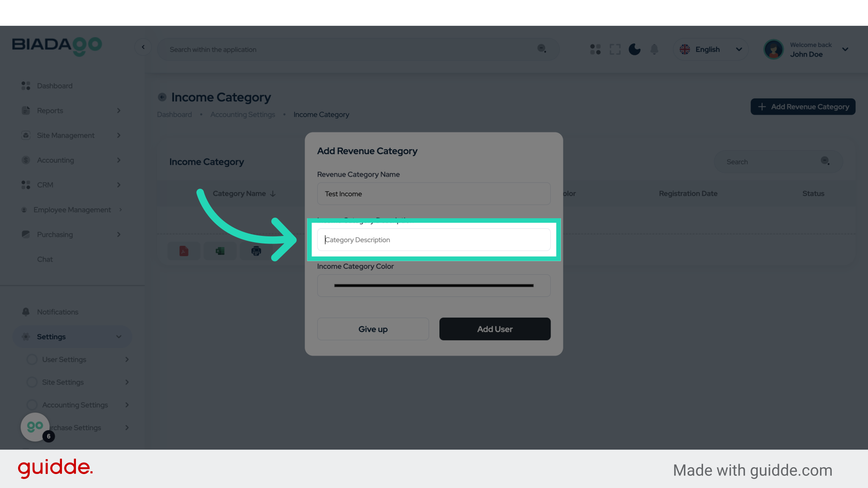
Task: Select the Site Settings radio circle
Action: pyautogui.click(x=32, y=382)
